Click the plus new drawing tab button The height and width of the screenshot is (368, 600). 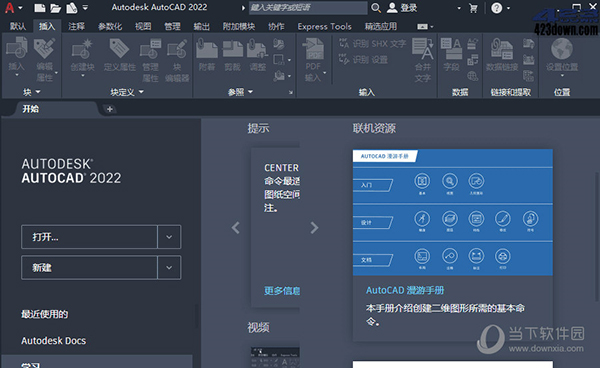(110, 109)
